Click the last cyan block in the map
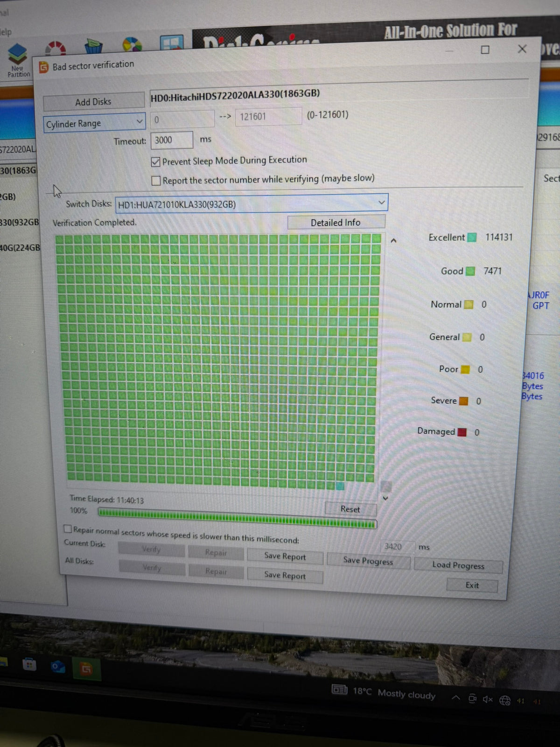Image resolution: width=560 pixels, height=747 pixels. tap(340, 486)
